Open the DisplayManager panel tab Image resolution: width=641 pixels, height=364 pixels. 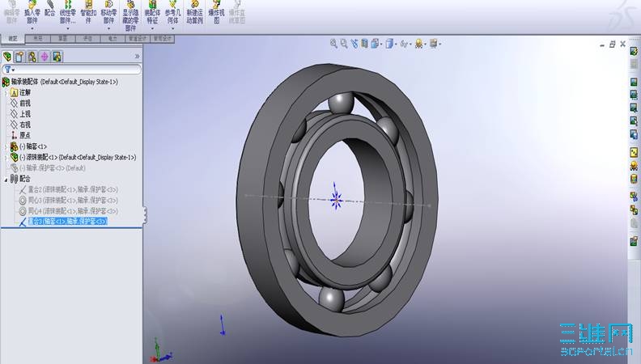pyautogui.click(x=57, y=57)
